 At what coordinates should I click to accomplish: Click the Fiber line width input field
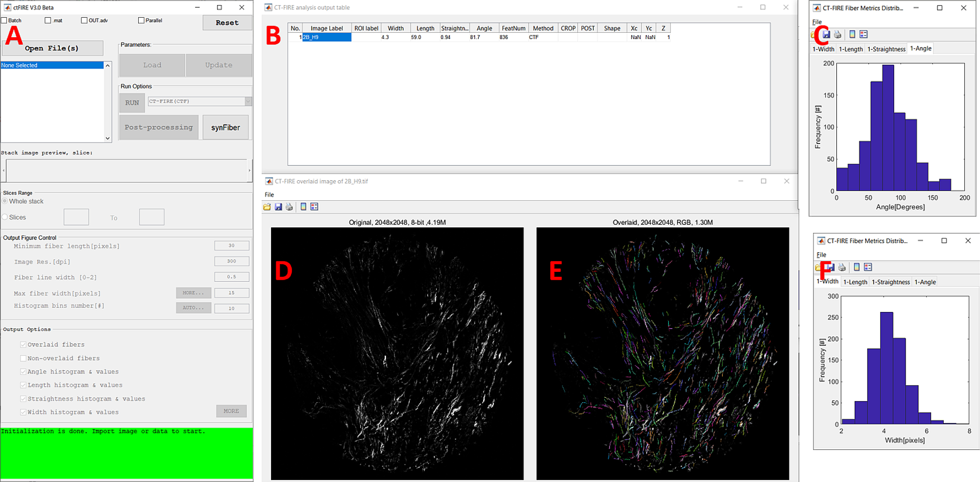(x=231, y=277)
